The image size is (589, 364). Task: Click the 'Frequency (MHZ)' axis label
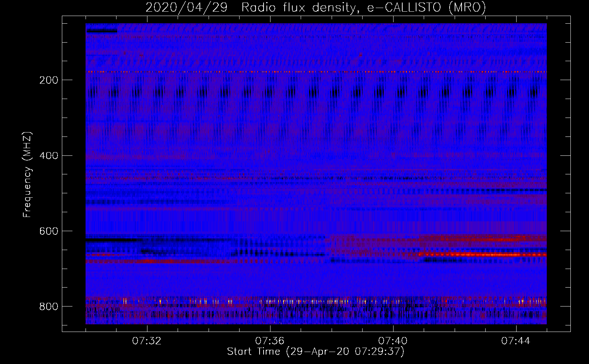[27, 175]
